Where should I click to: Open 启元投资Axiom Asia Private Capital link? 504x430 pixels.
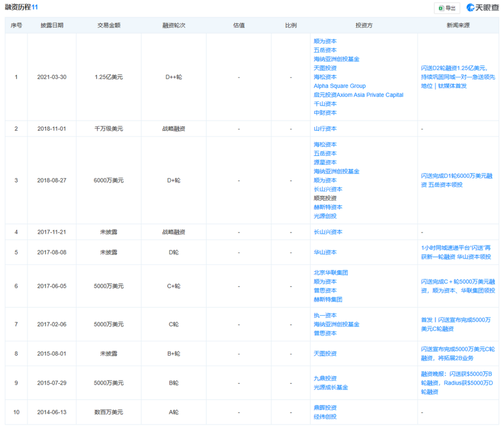tap(358, 95)
